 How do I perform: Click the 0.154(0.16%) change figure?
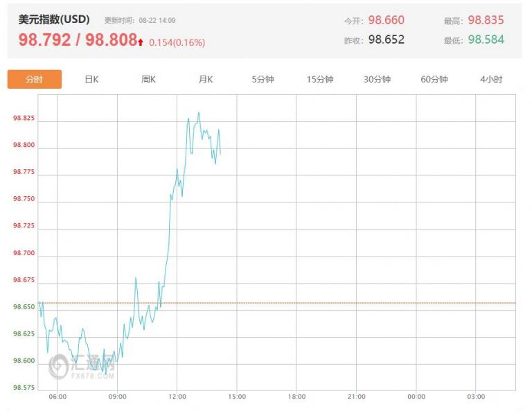[x=177, y=42]
